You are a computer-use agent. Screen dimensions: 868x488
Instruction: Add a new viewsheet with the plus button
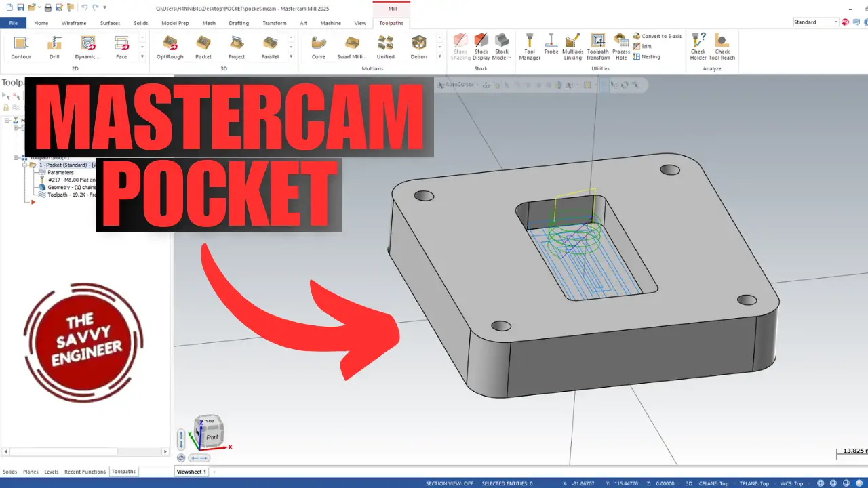(214, 472)
